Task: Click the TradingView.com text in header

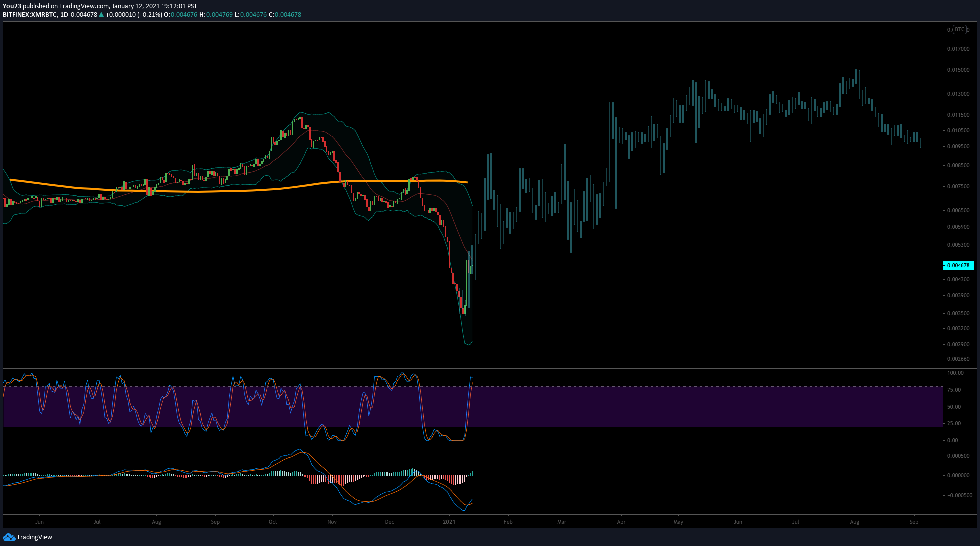Action: pyautogui.click(x=84, y=6)
